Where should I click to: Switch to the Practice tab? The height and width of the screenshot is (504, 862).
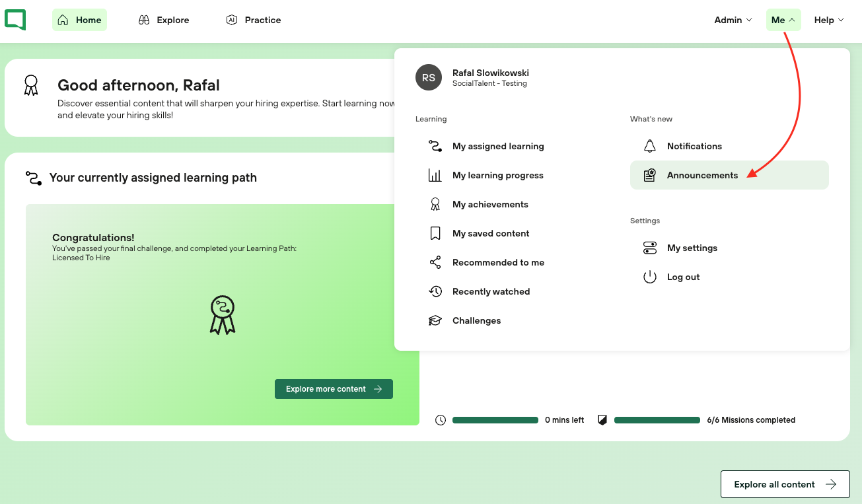[x=254, y=20]
